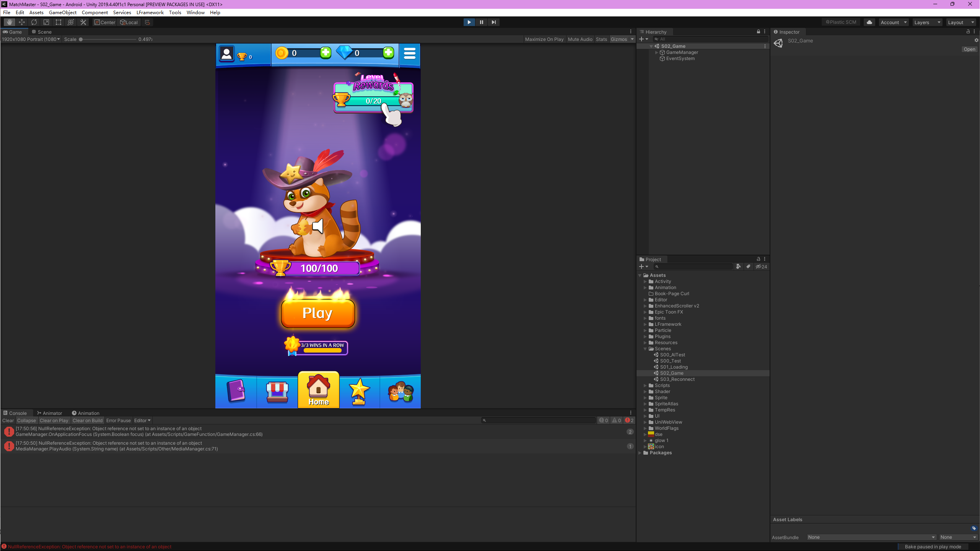Screen dimensions: 980x551
Task: Step one frame forward
Action: point(493,22)
